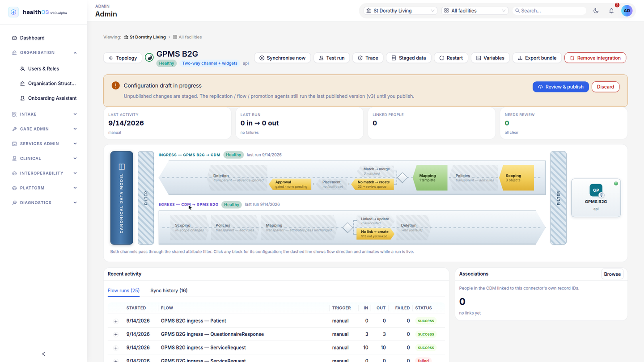Screen dimensions: 644x362
Task: Expand the QuestionnaireResponse flow run row
Action: pyautogui.click(x=116, y=334)
